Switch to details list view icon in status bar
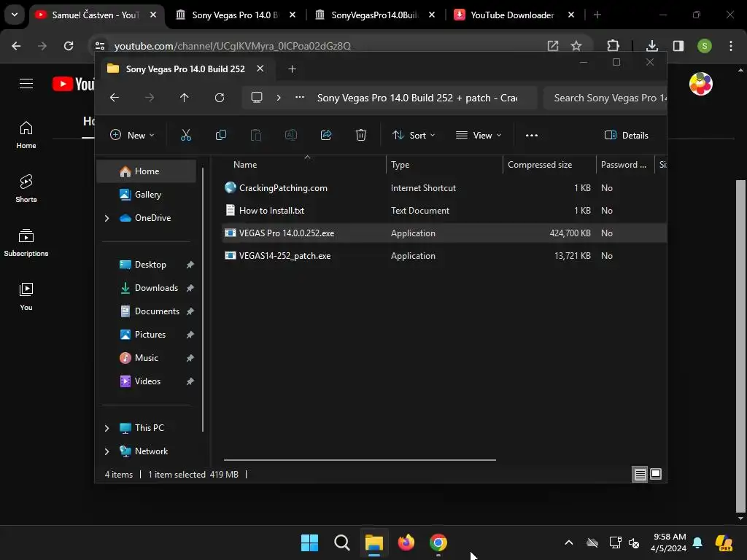The image size is (747, 560). pyautogui.click(x=640, y=474)
